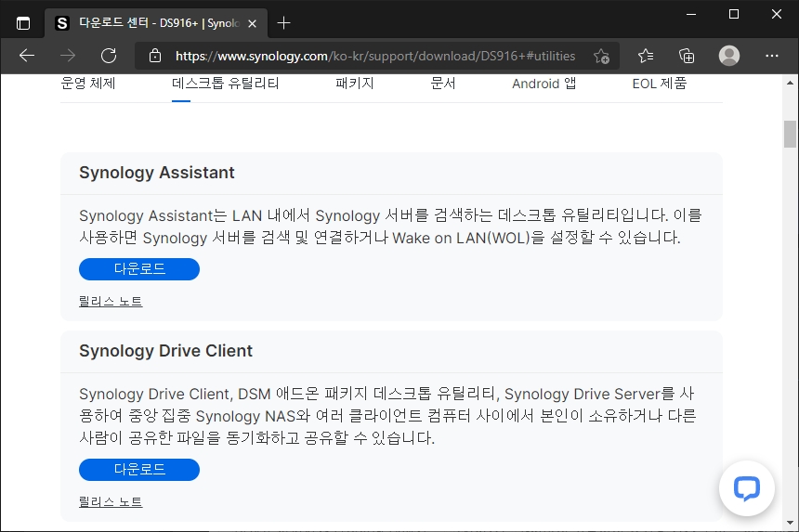Image resolution: width=799 pixels, height=532 pixels.
Task: Switch to the 패키지 tab
Action: (355, 84)
